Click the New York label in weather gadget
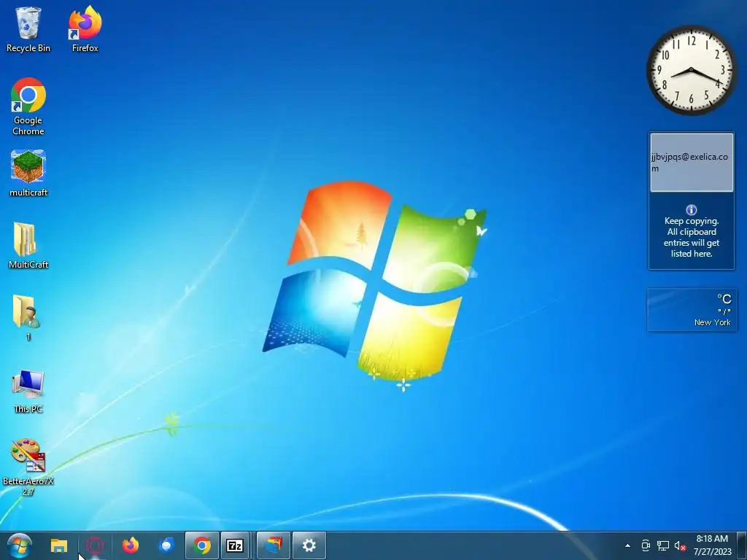This screenshot has width=747, height=560. coord(712,322)
